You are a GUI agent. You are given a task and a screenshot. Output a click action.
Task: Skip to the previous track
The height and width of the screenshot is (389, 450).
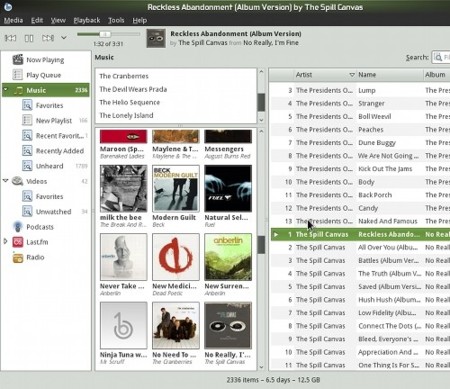10,38
